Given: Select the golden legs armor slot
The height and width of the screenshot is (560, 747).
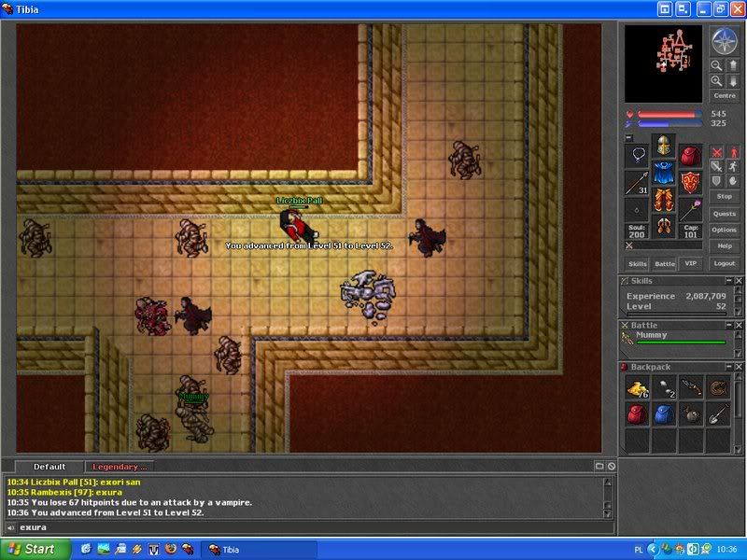Looking at the screenshot, I should click(x=664, y=200).
